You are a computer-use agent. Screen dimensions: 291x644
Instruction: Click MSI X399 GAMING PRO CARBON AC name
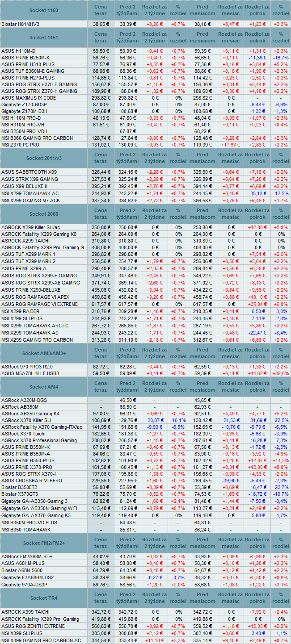(x=41, y=640)
